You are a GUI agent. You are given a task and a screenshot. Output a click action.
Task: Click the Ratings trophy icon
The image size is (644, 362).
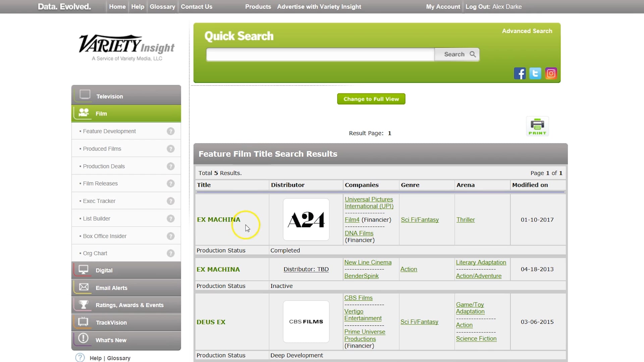(84, 304)
